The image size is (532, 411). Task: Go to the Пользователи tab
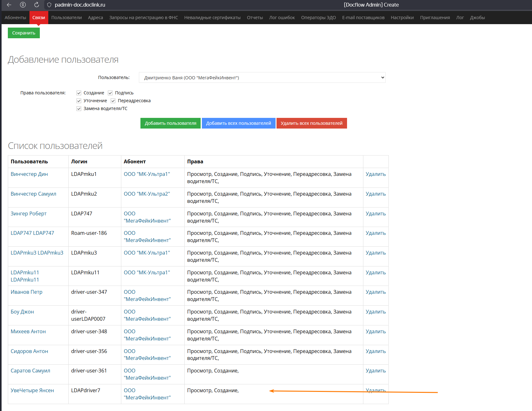66,18
